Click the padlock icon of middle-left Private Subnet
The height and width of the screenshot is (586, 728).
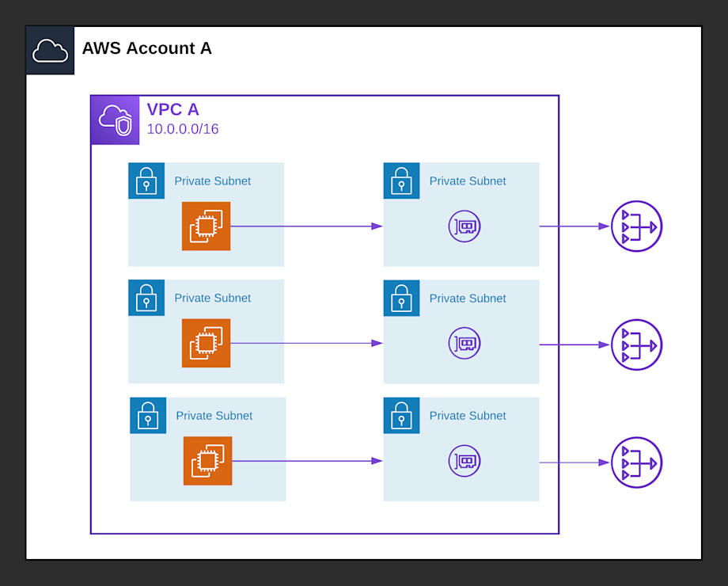[146, 298]
